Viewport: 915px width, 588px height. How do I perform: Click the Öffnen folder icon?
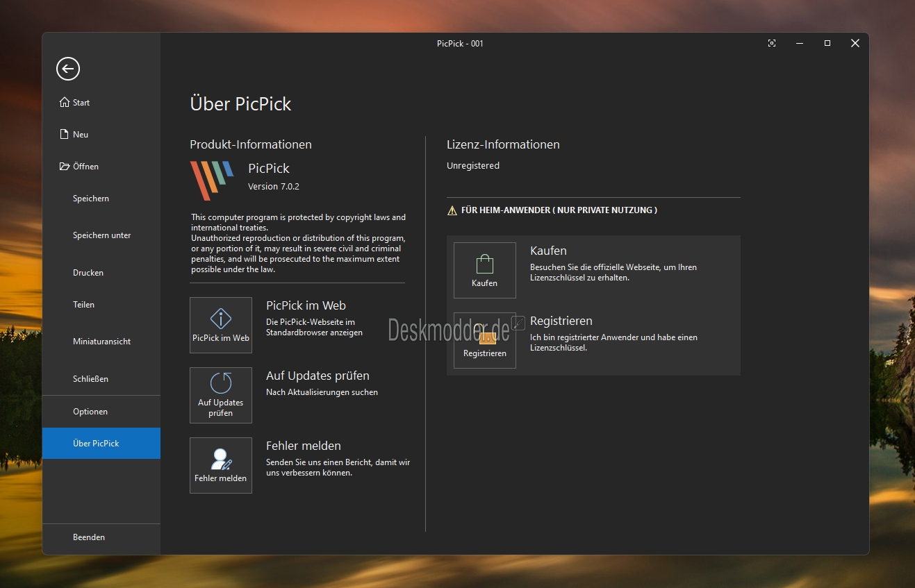(64, 166)
